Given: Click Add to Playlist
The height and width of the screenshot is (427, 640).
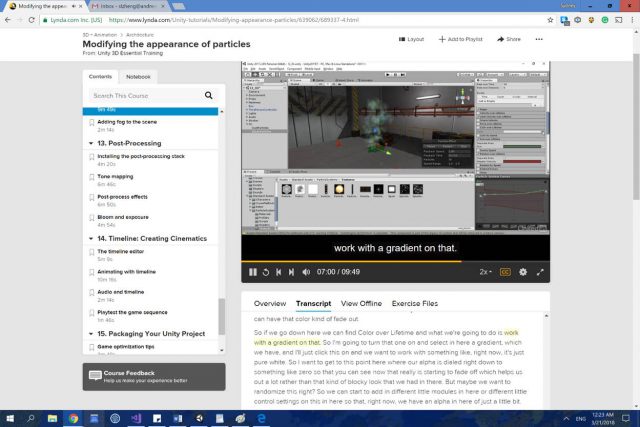Looking at the screenshot, I should pos(460,39).
